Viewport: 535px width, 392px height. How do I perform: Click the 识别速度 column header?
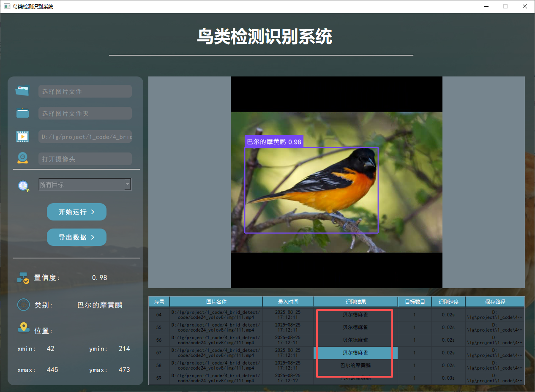point(449,302)
